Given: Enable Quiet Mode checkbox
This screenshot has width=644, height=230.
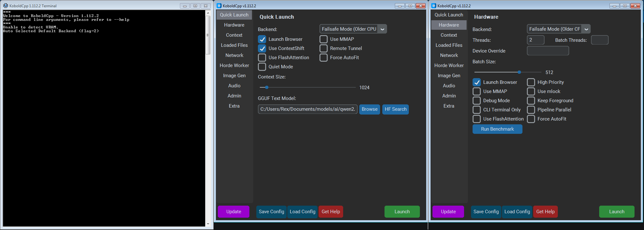Looking at the screenshot, I should click(262, 67).
